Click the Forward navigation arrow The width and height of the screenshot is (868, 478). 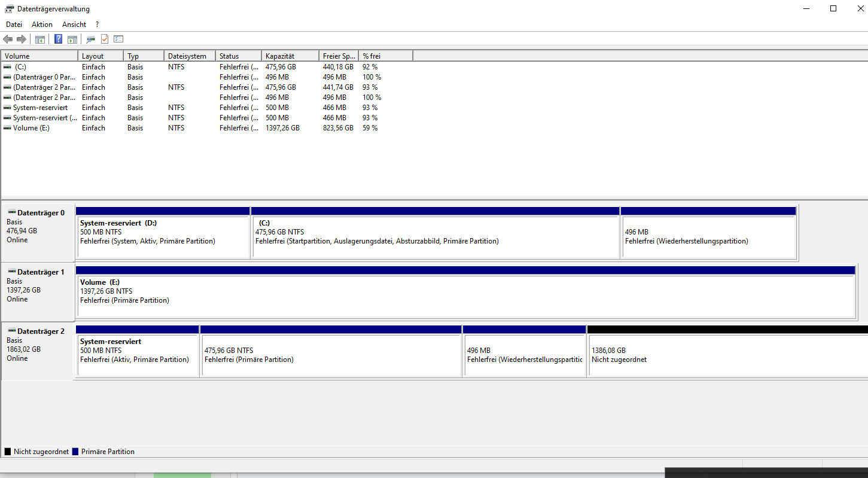coord(22,39)
